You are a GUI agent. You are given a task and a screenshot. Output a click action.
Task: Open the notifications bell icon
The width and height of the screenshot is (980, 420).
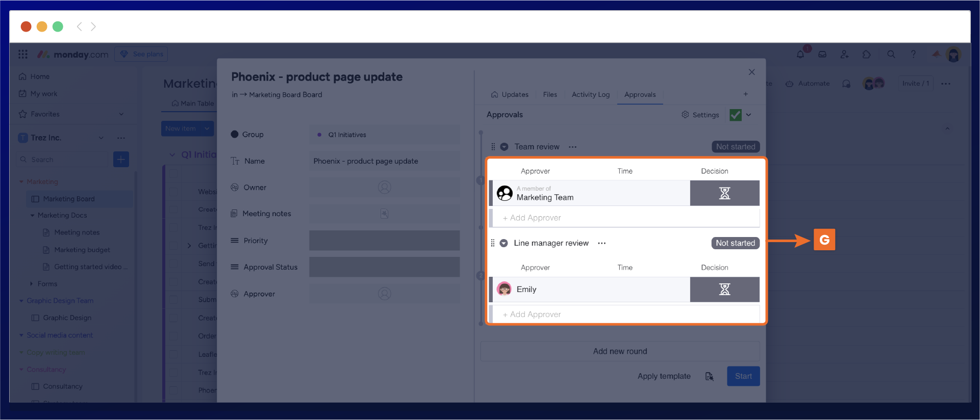(x=800, y=55)
